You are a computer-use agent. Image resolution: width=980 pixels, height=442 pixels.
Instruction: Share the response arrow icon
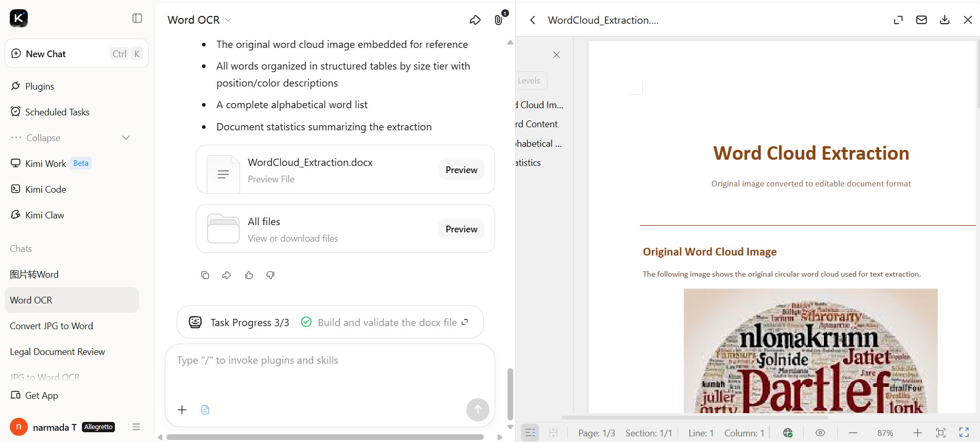pyautogui.click(x=227, y=275)
